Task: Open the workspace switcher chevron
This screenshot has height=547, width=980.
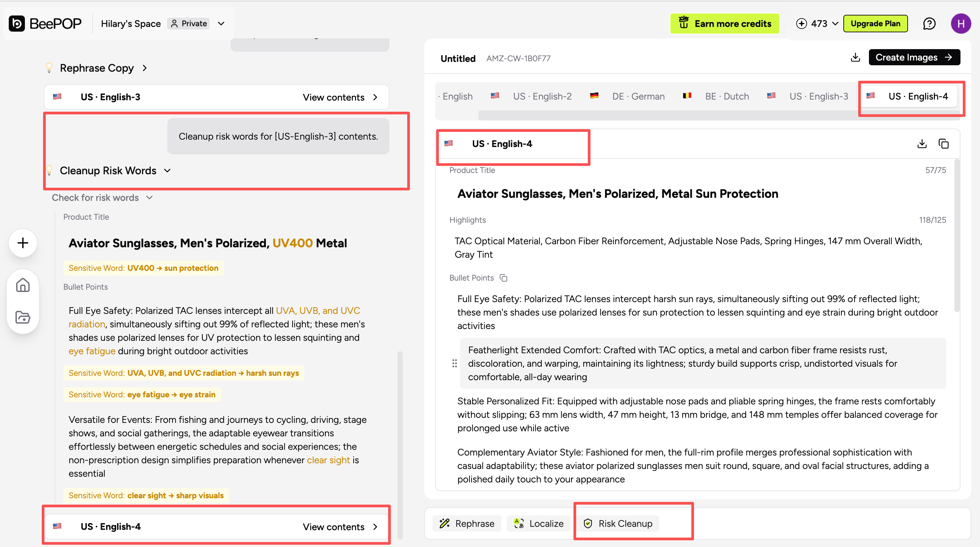Action: click(221, 24)
